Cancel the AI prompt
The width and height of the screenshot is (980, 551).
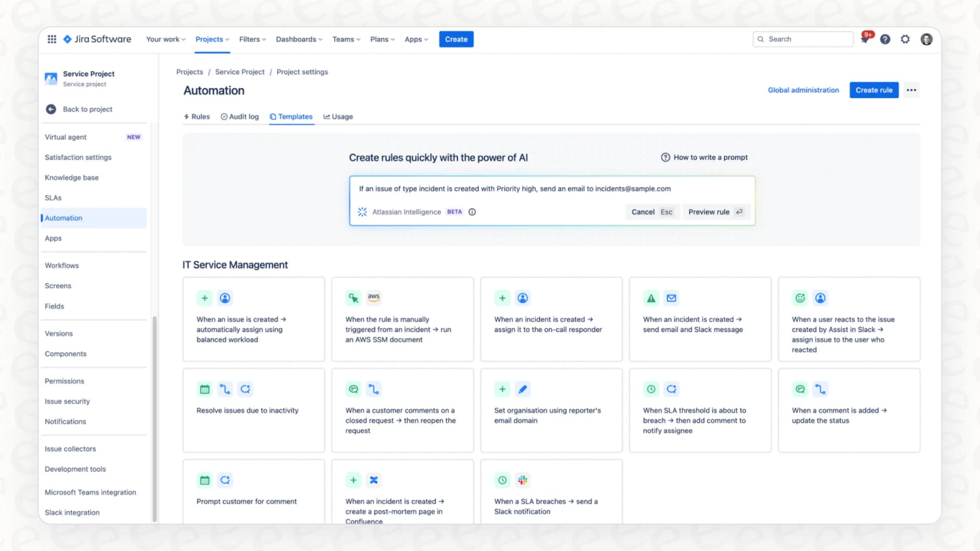click(652, 212)
